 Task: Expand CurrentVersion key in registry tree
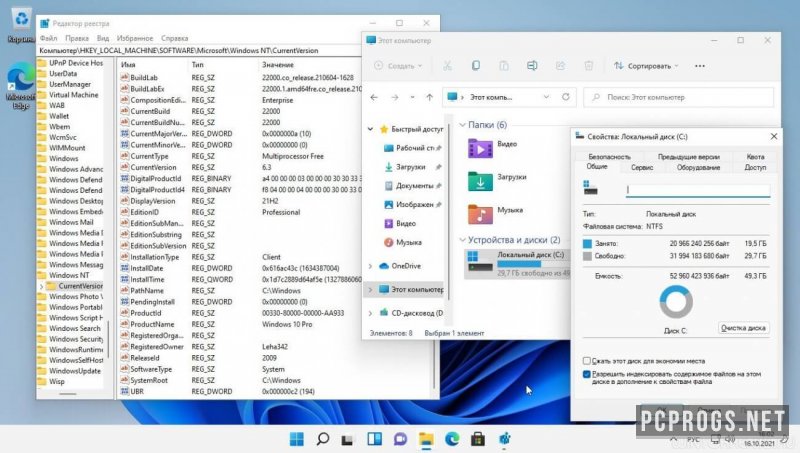click(42, 286)
